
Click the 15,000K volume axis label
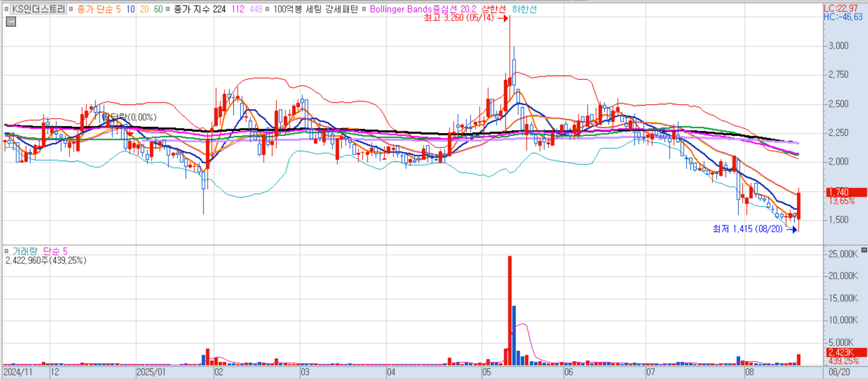click(x=843, y=298)
